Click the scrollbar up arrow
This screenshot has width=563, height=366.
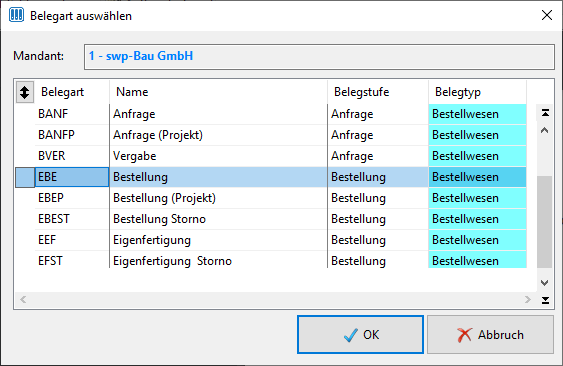pyautogui.click(x=544, y=130)
